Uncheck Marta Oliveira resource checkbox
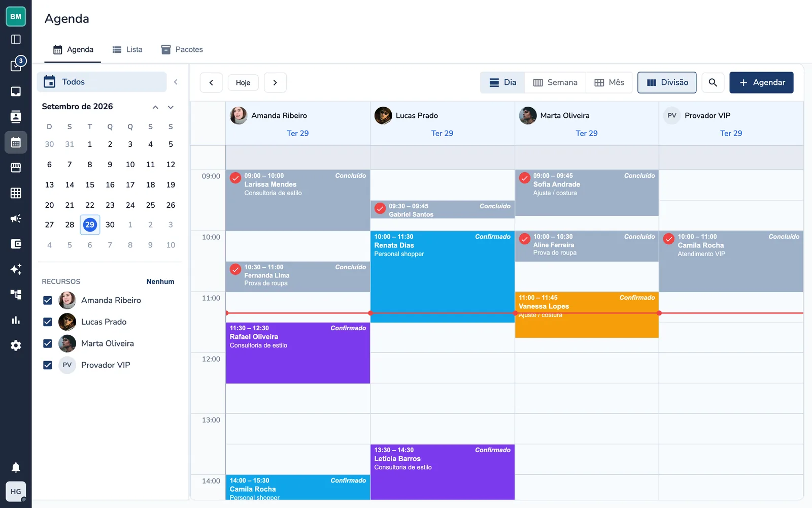Image resolution: width=812 pixels, height=508 pixels. (x=48, y=343)
